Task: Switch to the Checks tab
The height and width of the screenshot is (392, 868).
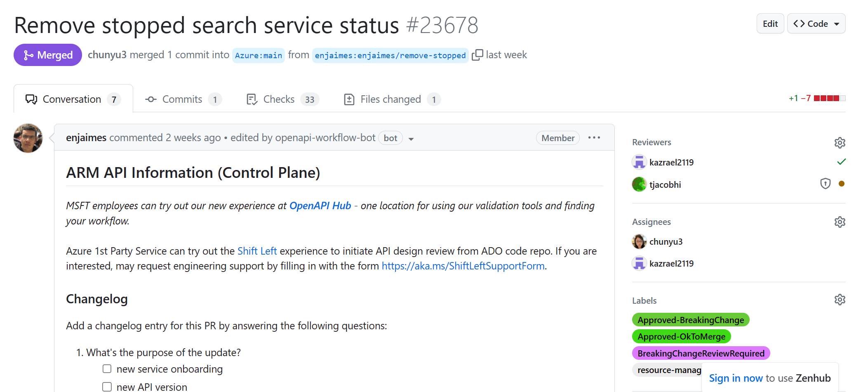Action: (279, 99)
